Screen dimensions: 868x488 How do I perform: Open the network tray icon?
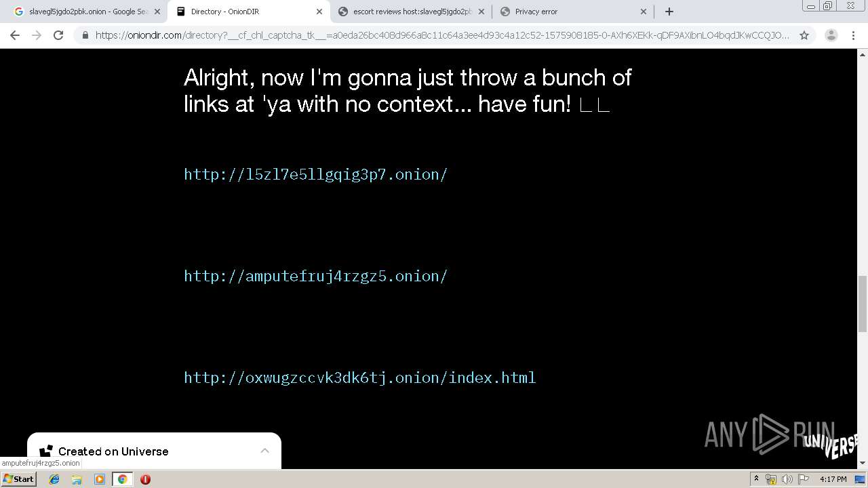(x=771, y=479)
